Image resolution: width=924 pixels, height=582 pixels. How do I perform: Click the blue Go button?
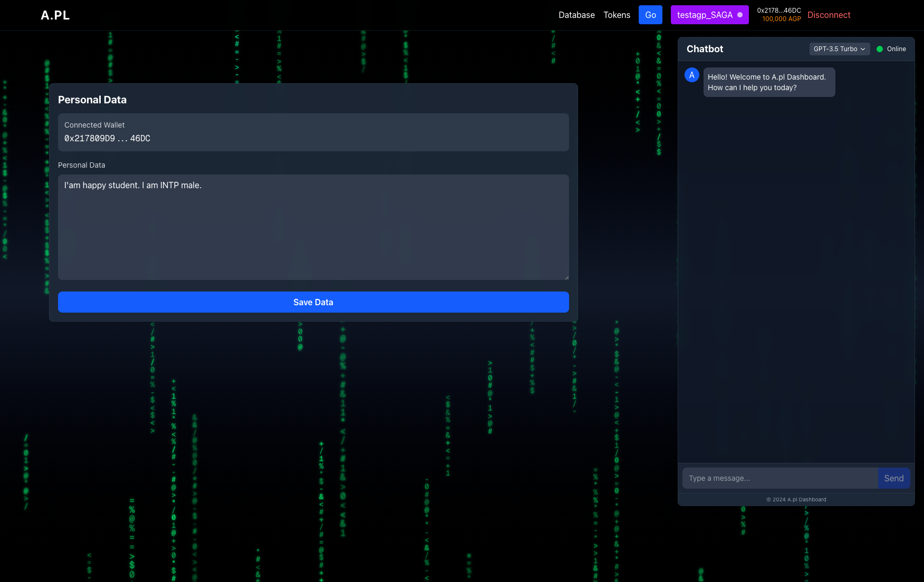pyautogui.click(x=650, y=15)
